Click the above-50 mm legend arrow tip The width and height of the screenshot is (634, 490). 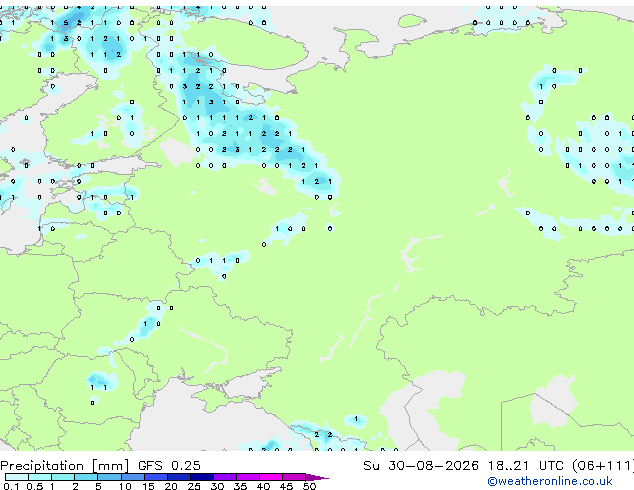click(317, 477)
